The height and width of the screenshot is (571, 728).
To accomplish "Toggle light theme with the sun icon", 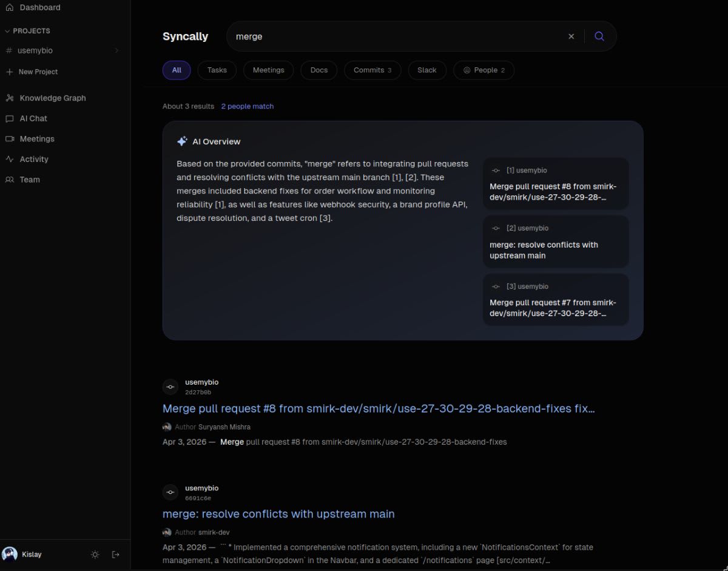I will pos(95,554).
